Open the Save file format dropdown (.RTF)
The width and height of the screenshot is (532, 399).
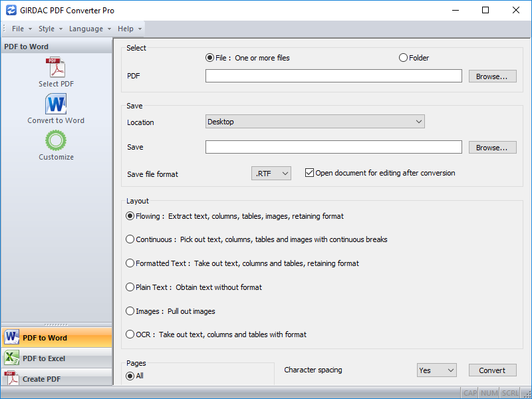click(x=271, y=174)
